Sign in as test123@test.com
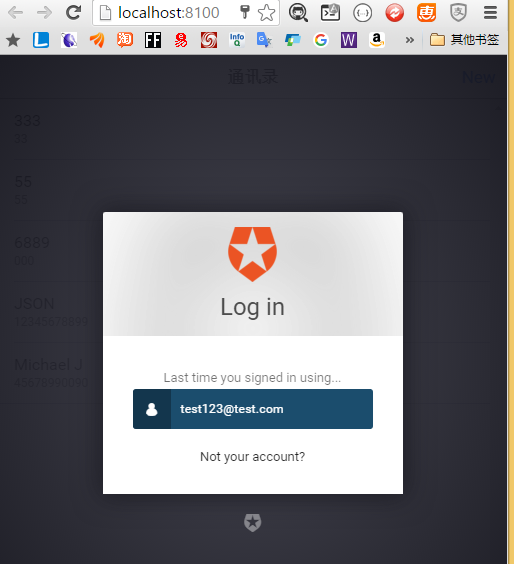 (253, 409)
